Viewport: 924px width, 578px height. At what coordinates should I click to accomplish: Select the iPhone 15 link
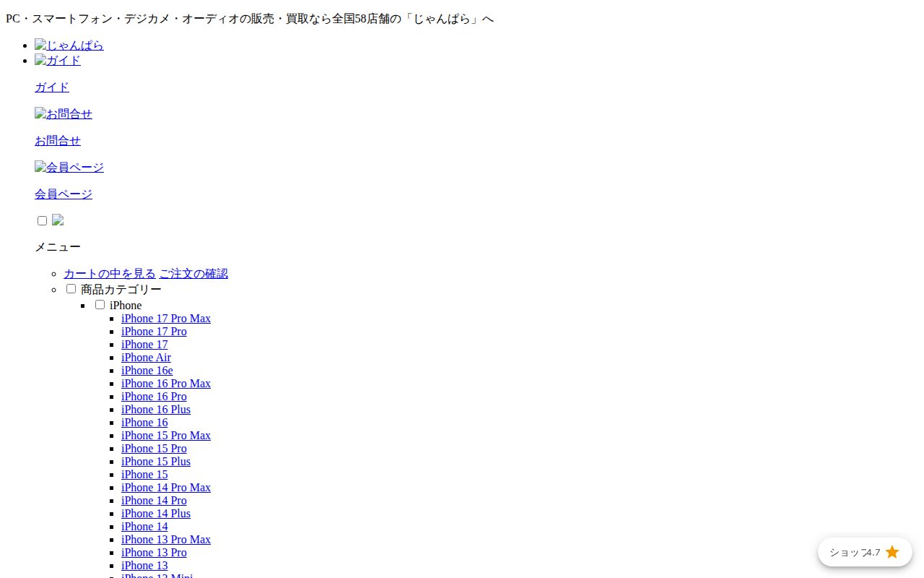pyautogui.click(x=144, y=475)
